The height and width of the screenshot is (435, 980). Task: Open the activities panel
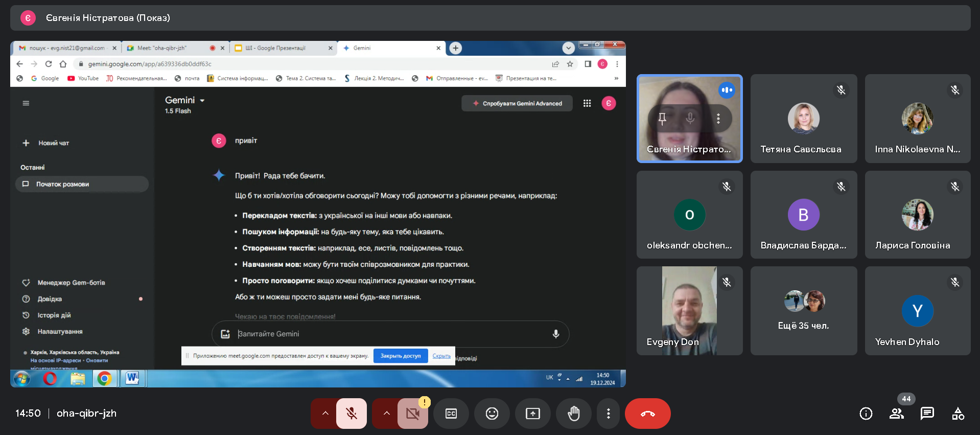tap(958, 414)
